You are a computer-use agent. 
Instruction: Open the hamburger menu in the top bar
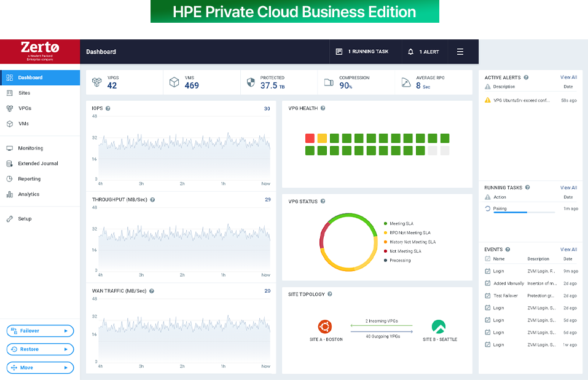point(460,52)
